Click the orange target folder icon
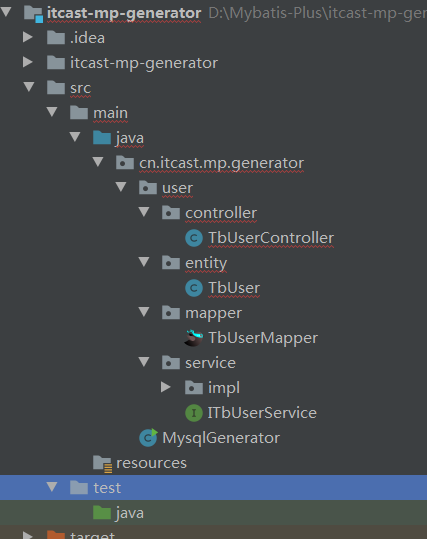The width and height of the screenshot is (427, 539). (x=56, y=535)
